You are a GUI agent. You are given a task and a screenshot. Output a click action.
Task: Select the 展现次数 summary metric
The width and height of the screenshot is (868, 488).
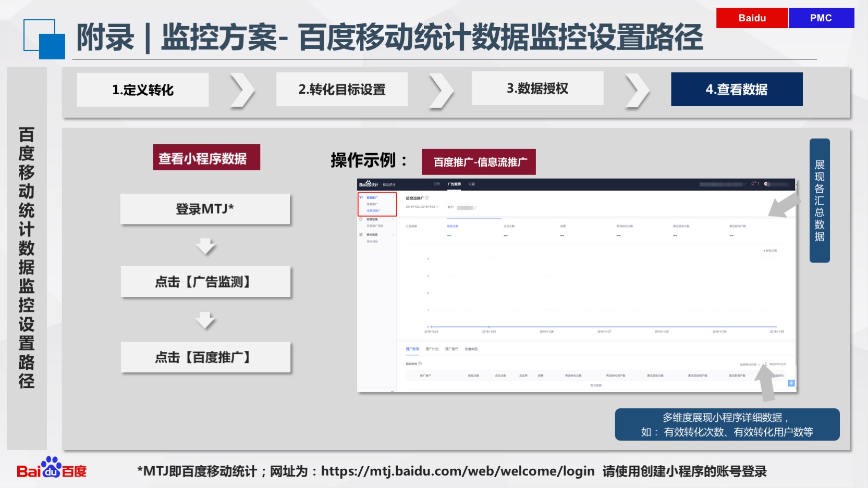tap(453, 226)
